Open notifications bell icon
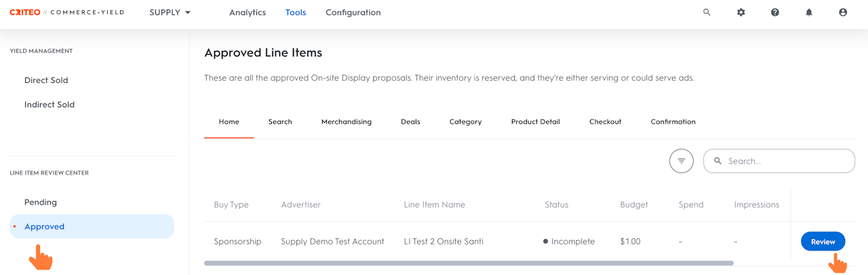Viewport: 868px width, 275px height. click(808, 12)
